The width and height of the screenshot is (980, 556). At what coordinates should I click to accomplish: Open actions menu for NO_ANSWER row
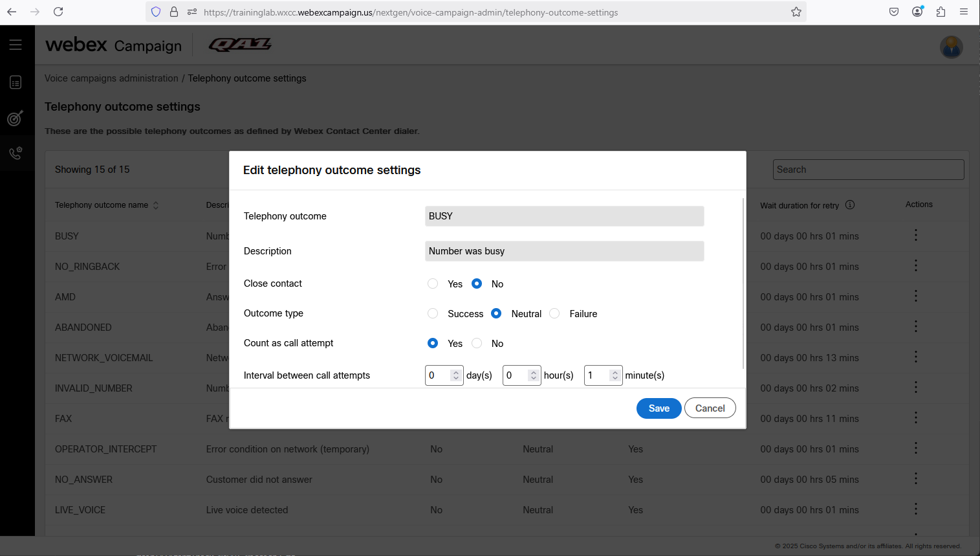915,478
